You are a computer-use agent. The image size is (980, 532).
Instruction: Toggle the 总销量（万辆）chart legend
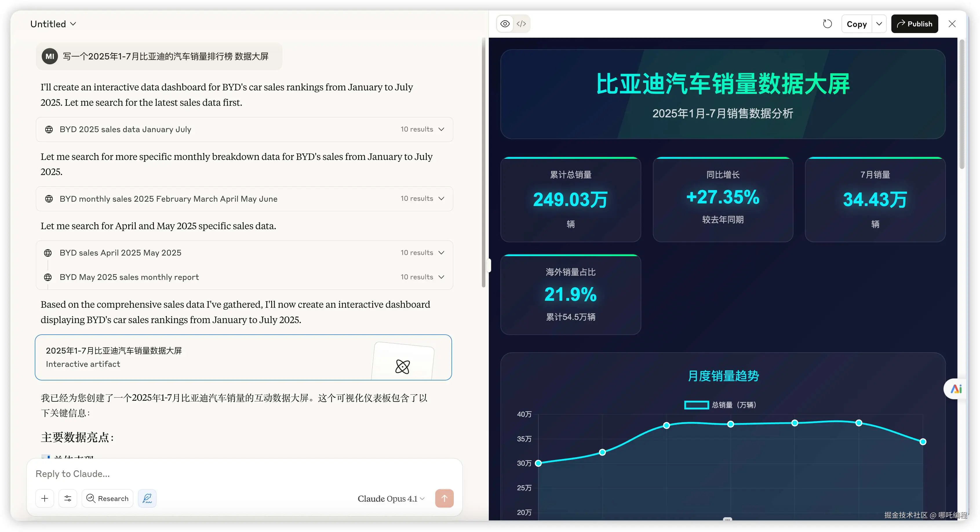pos(720,405)
